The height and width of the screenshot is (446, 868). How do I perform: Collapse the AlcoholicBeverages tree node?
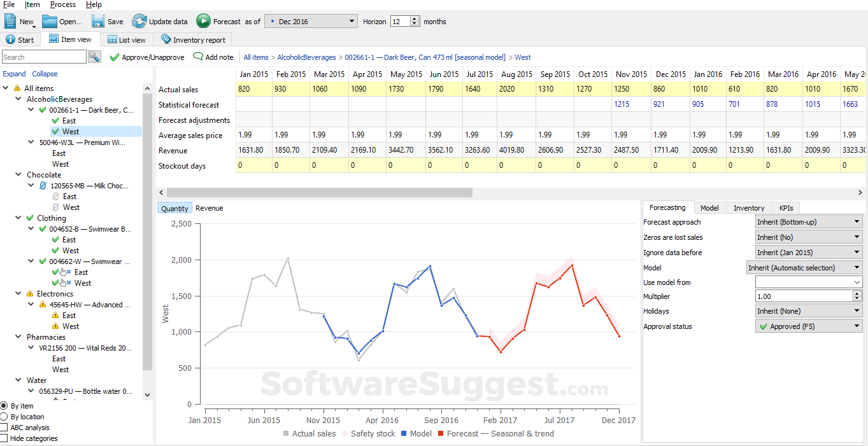pos(19,99)
